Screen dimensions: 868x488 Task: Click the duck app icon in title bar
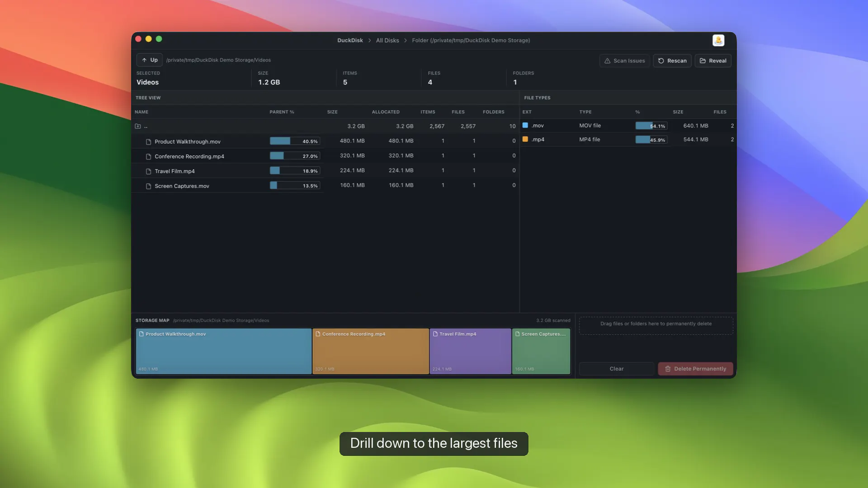coord(718,40)
